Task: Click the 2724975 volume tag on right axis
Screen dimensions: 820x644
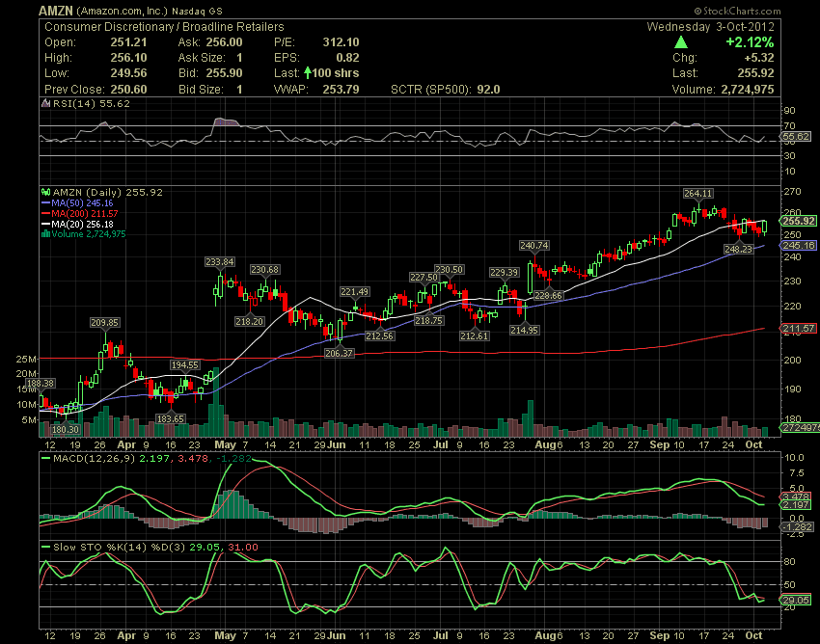Action: point(801,428)
